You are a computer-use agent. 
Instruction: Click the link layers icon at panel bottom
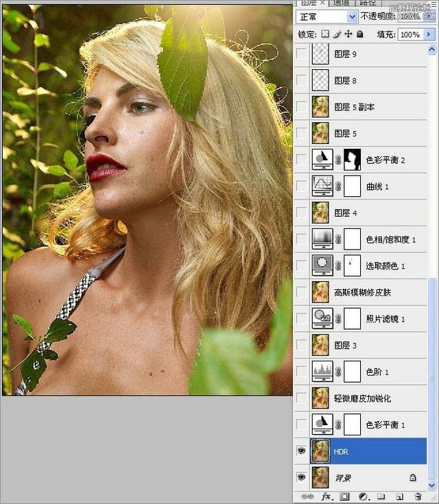coord(307,496)
